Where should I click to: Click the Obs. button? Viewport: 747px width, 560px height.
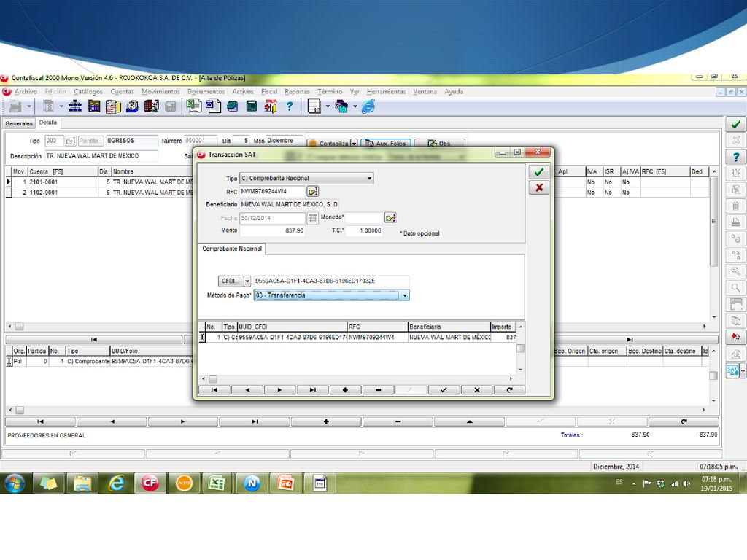(440, 144)
